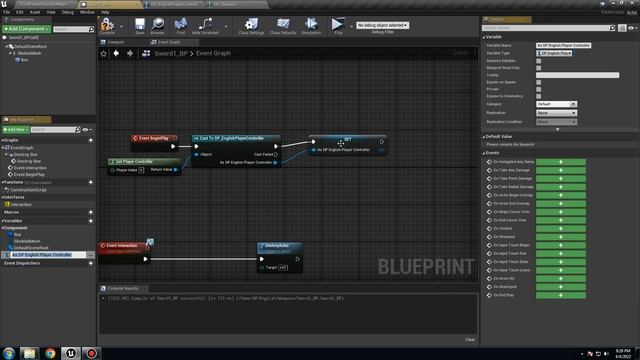The image size is (640, 360).
Task: Click the Save toolbar icon
Action: 140,24
